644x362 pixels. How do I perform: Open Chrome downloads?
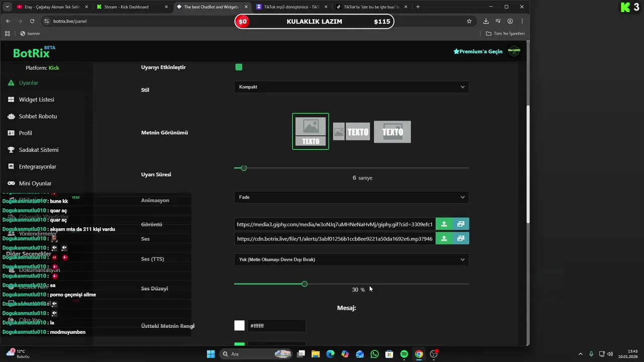(x=486, y=21)
